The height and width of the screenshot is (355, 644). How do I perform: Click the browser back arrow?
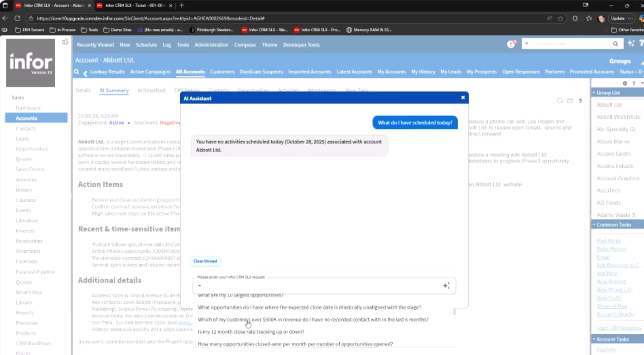click(5, 19)
